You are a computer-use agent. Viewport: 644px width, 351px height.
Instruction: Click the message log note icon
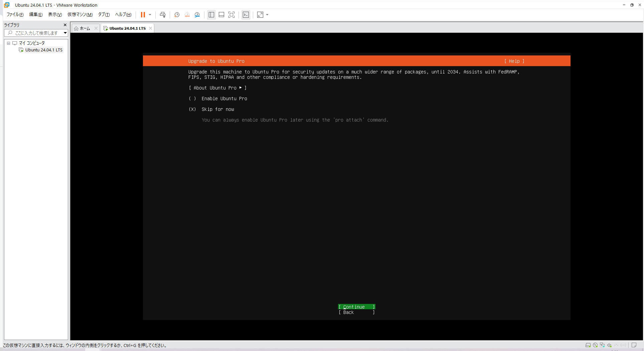[634, 345]
